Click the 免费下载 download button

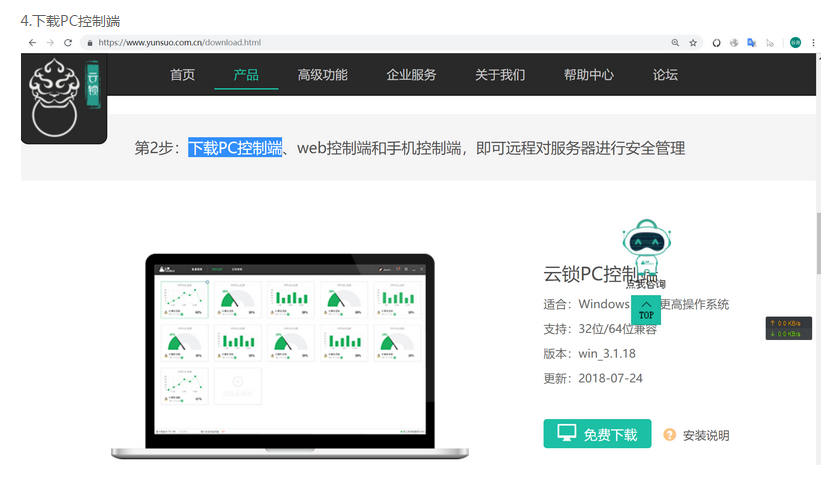pos(597,434)
